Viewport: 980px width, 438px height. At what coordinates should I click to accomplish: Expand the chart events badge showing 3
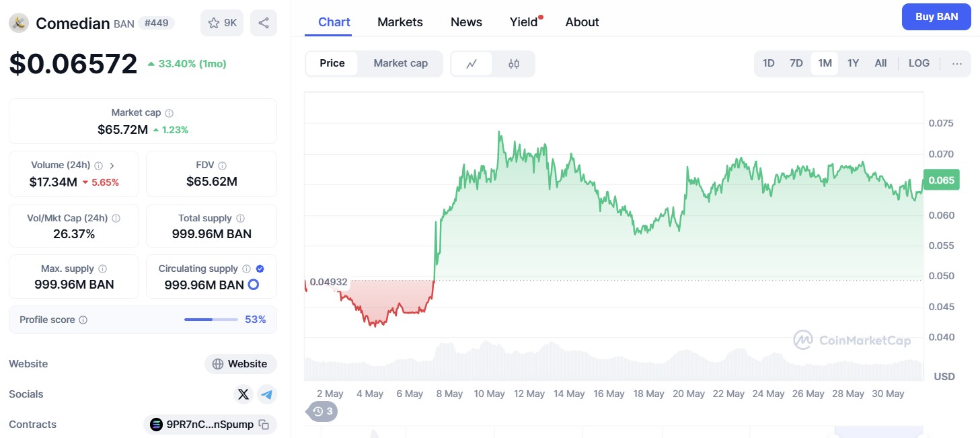click(x=322, y=411)
